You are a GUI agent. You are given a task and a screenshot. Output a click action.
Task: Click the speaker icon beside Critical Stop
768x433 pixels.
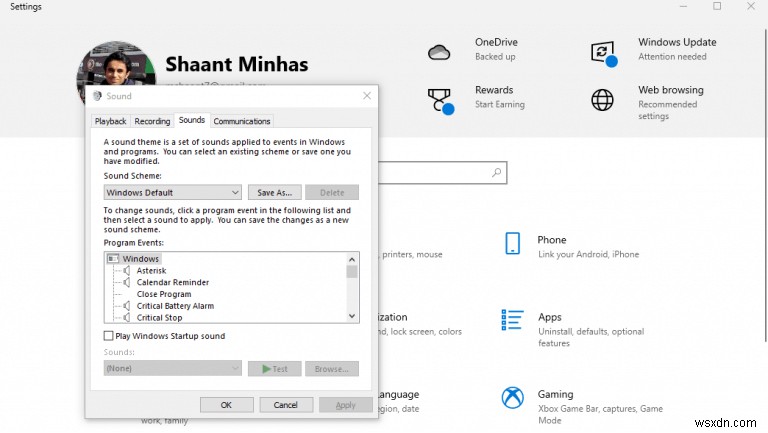pos(126,317)
